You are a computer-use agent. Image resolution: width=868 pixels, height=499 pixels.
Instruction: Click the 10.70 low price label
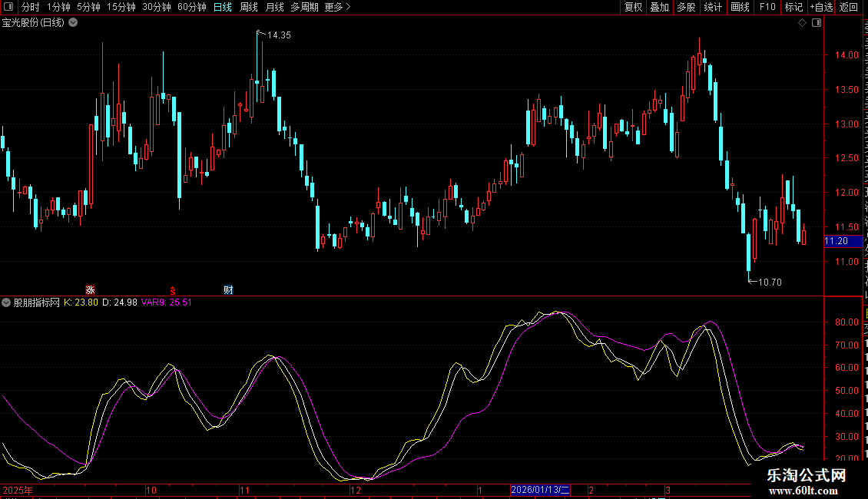[x=770, y=283]
